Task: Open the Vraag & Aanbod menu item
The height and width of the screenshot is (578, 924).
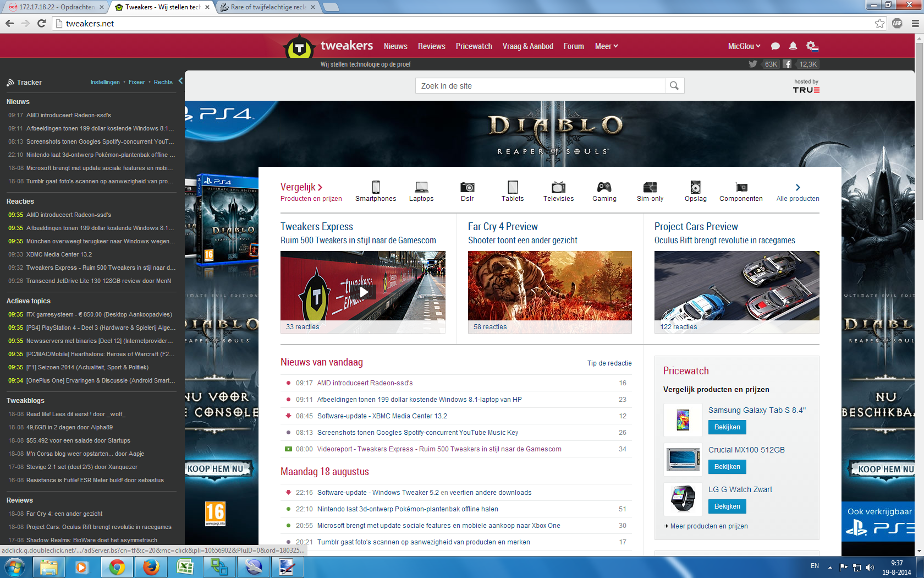Action: pos(527,46)
